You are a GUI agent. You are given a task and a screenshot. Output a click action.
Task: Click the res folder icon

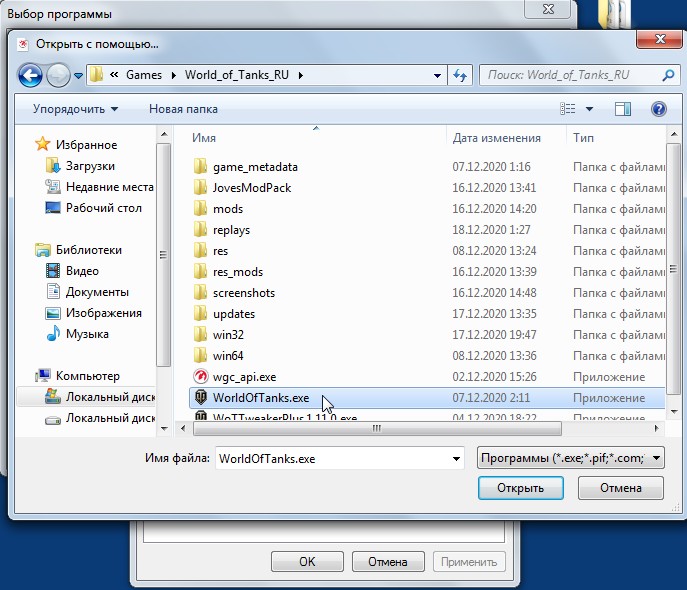tap(200, 251)
